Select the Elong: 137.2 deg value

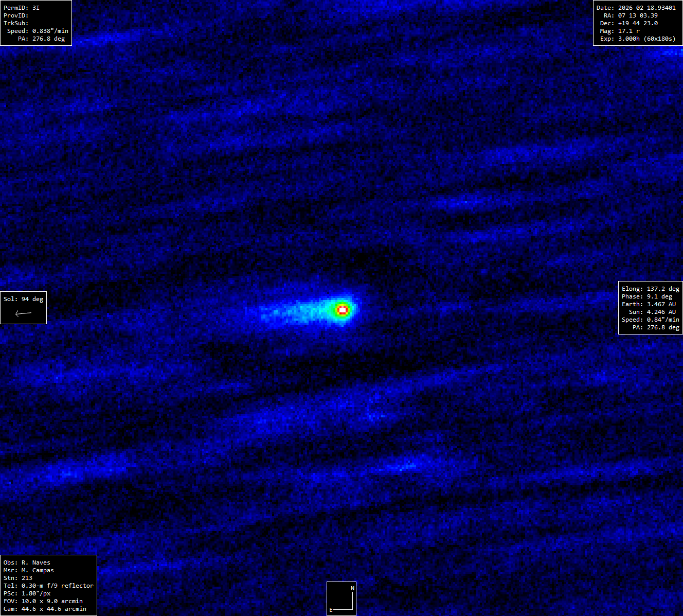(650, 289)
